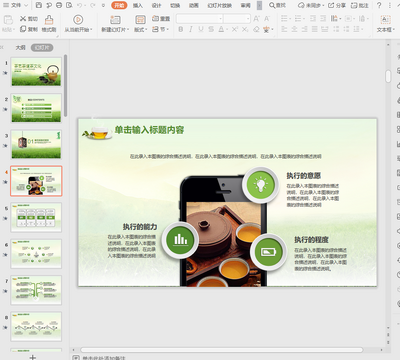This screenshot has width=400, height=360.
Task: Toggle bold formatting B
Action: pyautogui.click(x=181, y=29)
